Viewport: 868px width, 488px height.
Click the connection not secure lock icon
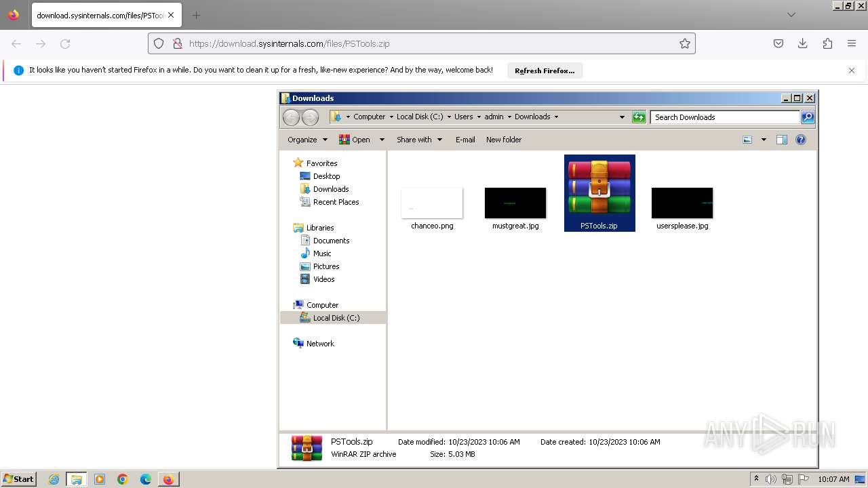point(177,43)
